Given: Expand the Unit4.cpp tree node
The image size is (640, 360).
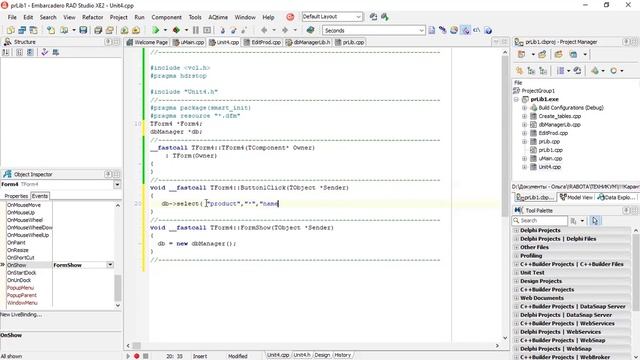Looking at the screenshot, I should coord(524,167).
